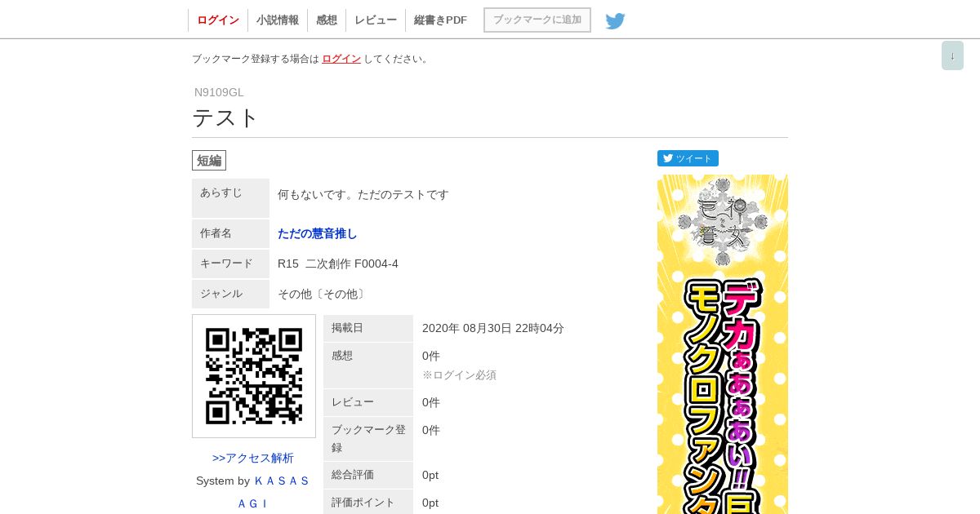
Task: Click the Twitter bird icon in top navigation
Action: [x=615, y=20]
